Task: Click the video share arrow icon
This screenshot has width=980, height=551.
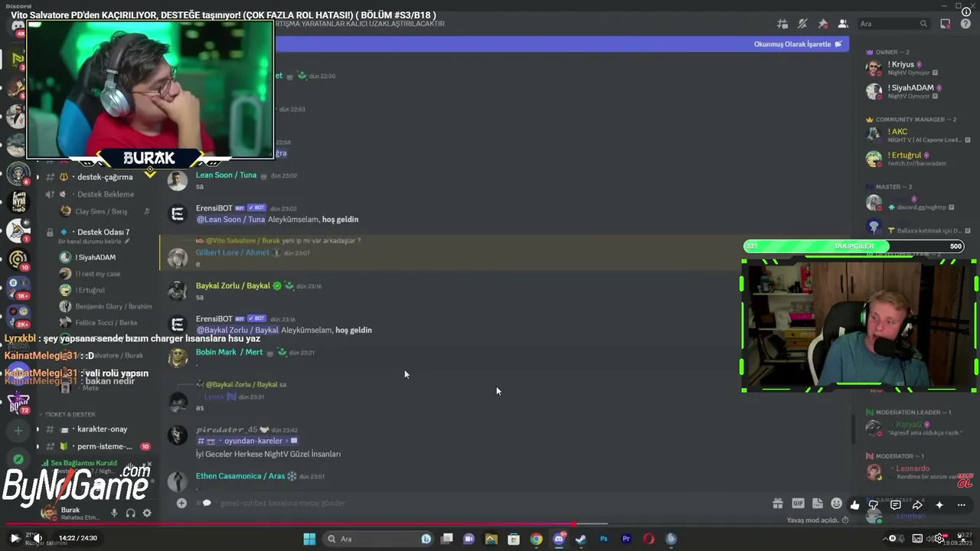Action: [917, 505]
